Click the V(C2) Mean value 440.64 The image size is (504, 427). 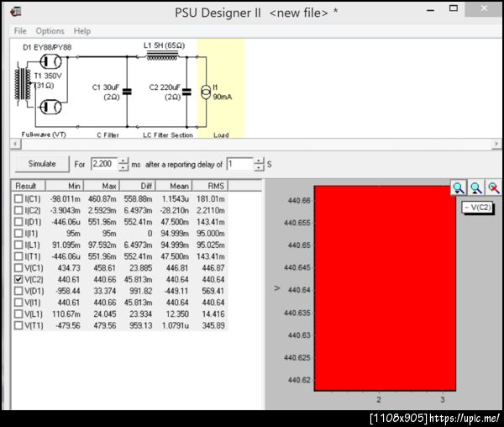[x=177, y=280]
